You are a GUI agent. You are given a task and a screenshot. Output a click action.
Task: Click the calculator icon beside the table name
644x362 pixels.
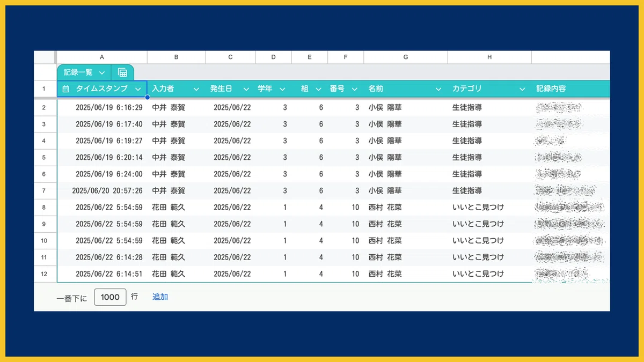tap(122, 72)
